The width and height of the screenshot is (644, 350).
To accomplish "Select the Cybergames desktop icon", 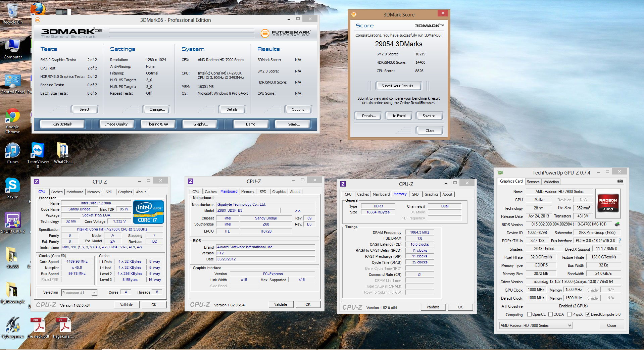I will click(x=12, y=328).
